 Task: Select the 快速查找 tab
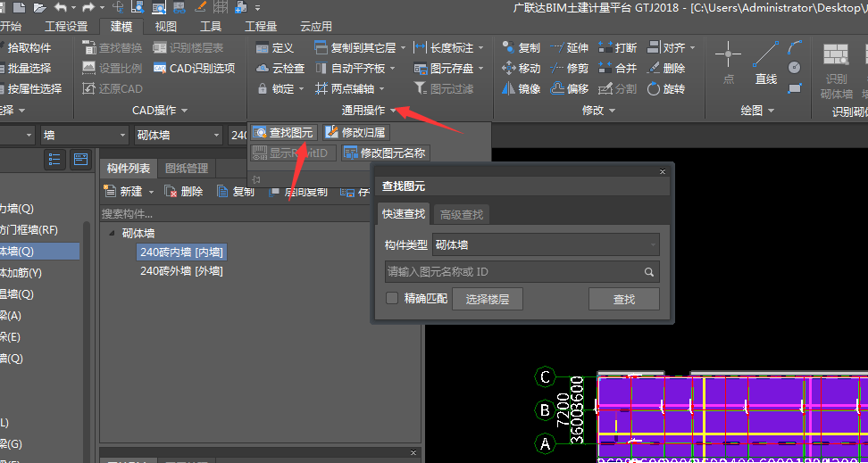click(404, 213)
